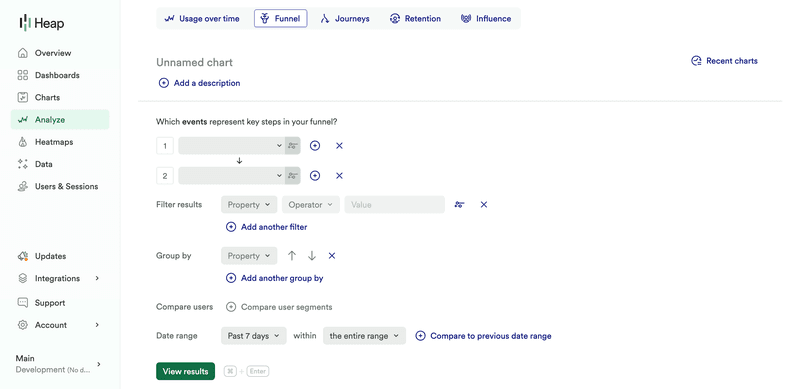Open Main Development environment switcher

pos(59,364)
